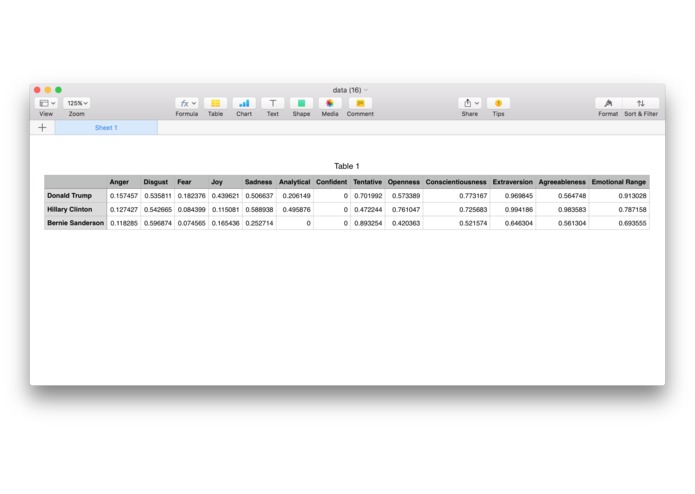Select the Sadness column header

tap(259, 182)
